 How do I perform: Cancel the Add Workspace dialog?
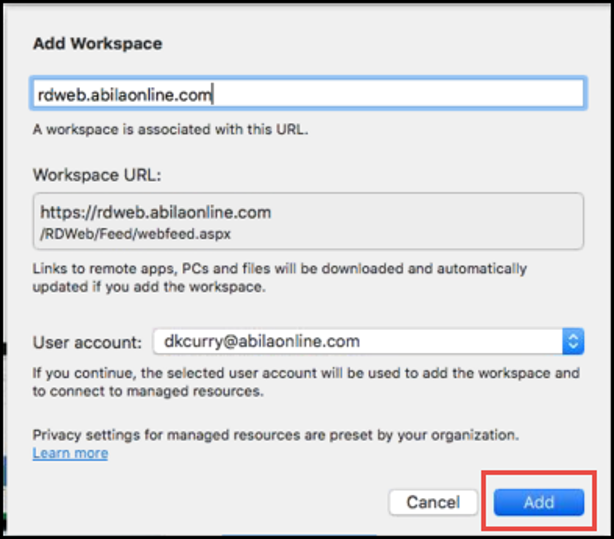coord(433,502)
